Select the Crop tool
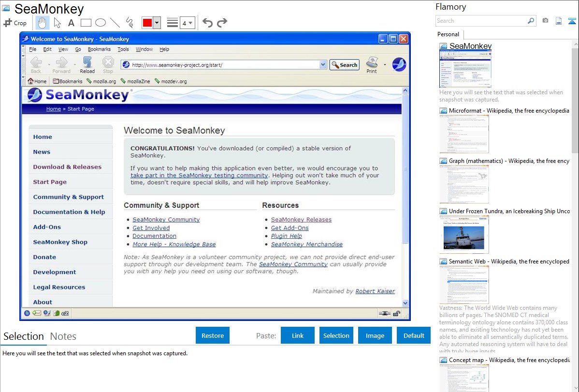This screenshot has height=392, width=579. [x=15, y=23]
